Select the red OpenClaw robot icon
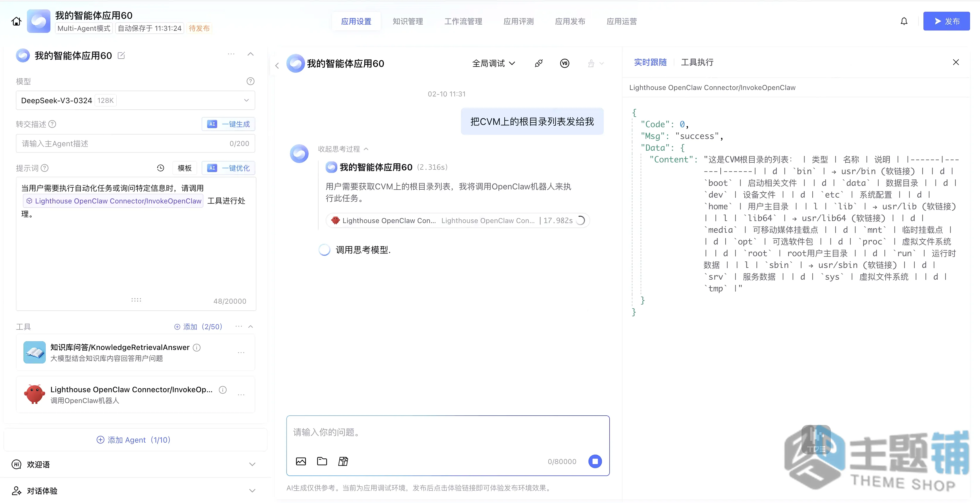The width and height of the screenshot is (980, 503). pyautogui.click(x=34, y=394)
